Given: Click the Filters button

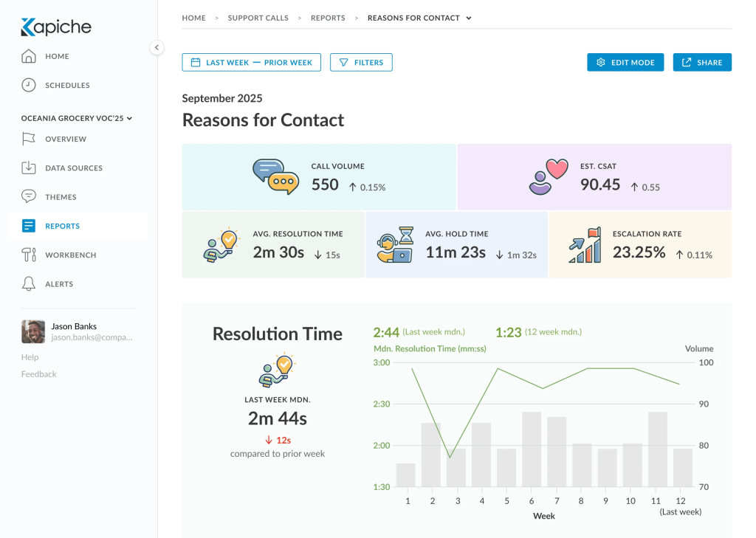Looking at the screenshot, I should 361,62.
